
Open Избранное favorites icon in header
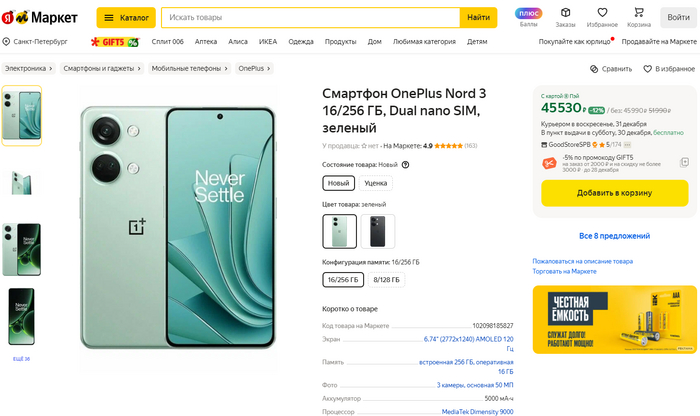602,17
